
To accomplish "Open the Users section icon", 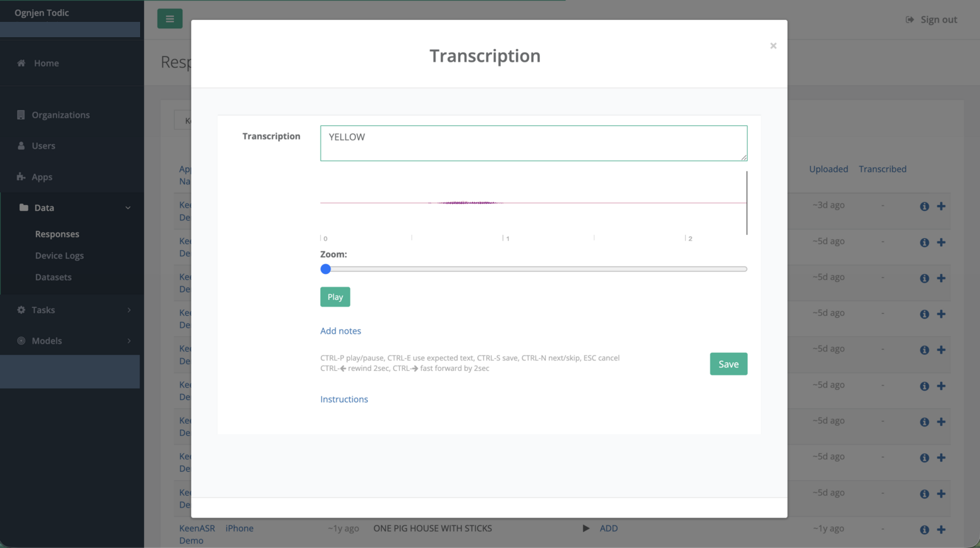I will (21, 146).
